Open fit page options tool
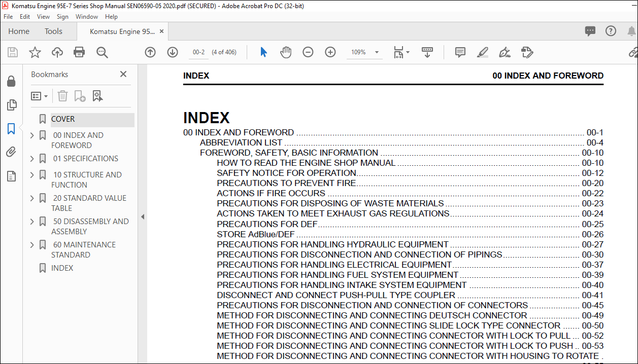The height and width of the screenshot is (364, 638). pos(400,52)
